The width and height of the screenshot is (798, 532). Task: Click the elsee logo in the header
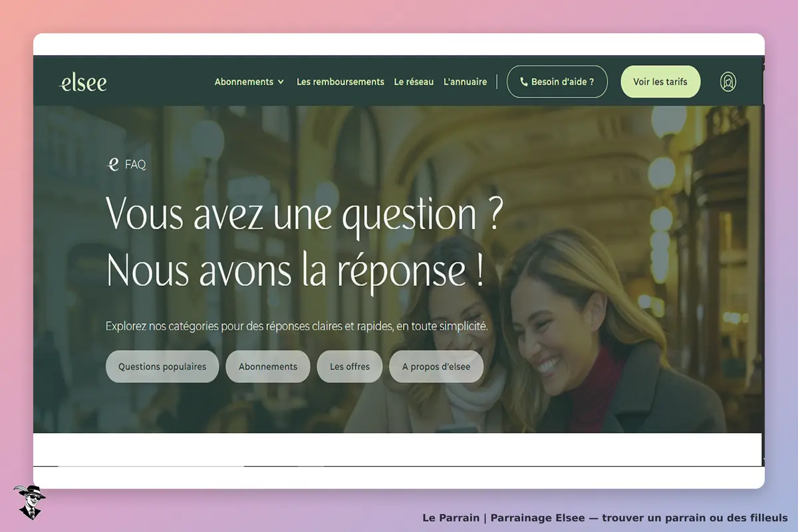point(82,82)
